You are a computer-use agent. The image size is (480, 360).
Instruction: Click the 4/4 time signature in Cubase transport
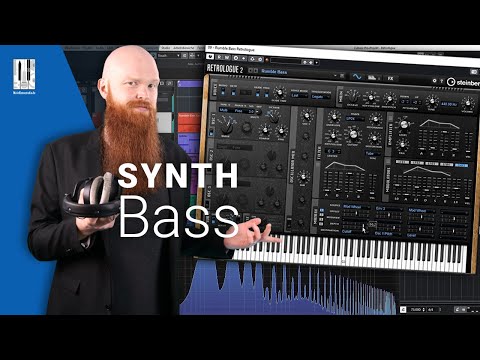(431, 310)
